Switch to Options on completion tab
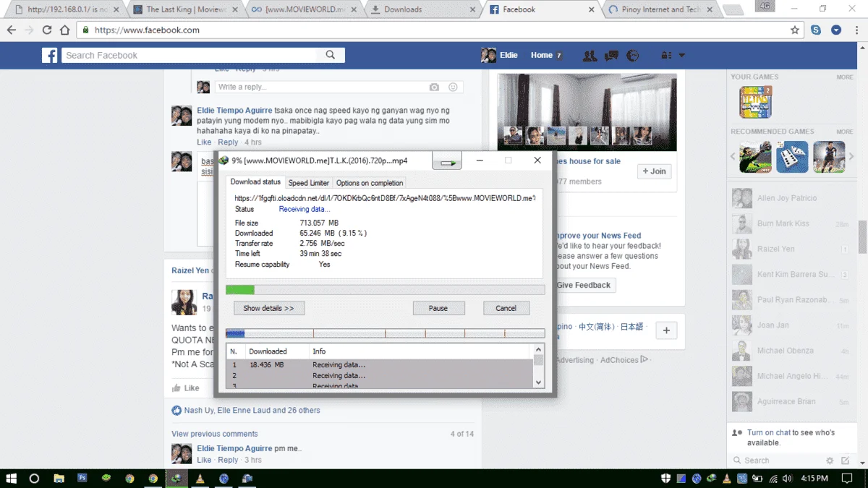The image size is (868, 488). (x=370, y=183)
